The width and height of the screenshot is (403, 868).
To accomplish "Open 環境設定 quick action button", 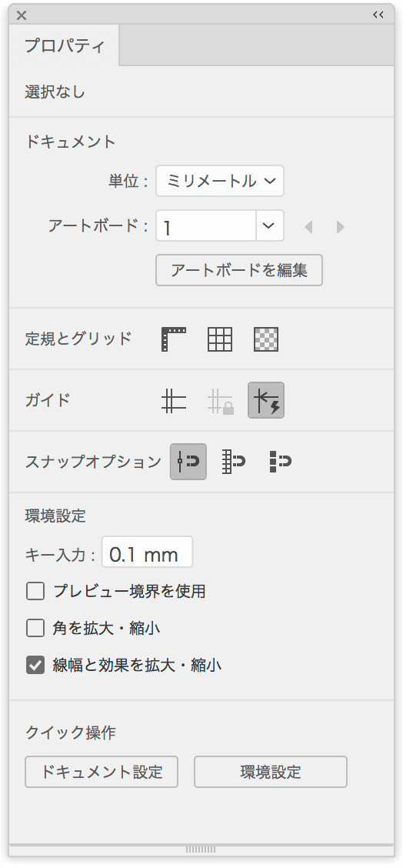I will tap(271, 772).
